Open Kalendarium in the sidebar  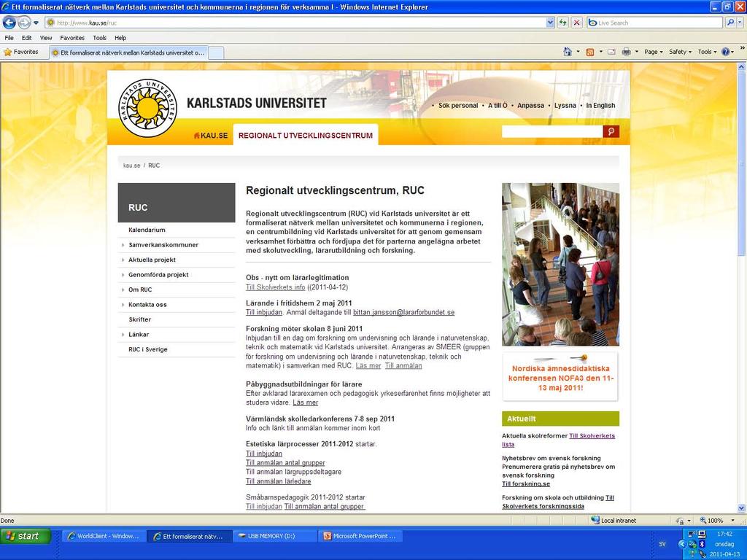tap(147, 230)
